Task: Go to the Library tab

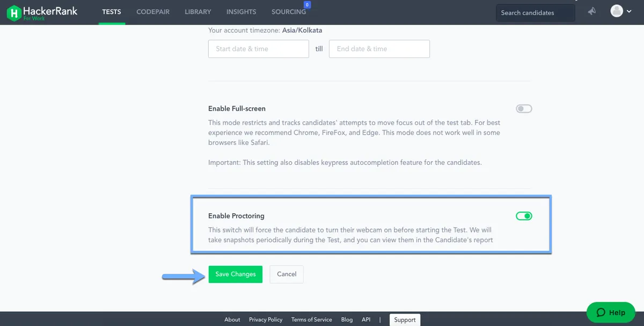Action: 197,12
